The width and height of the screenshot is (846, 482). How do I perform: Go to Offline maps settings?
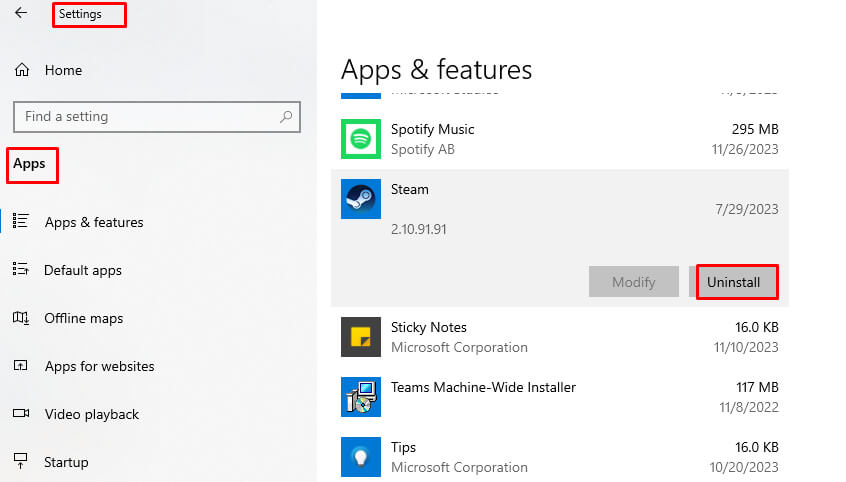[x=84, y=318]
